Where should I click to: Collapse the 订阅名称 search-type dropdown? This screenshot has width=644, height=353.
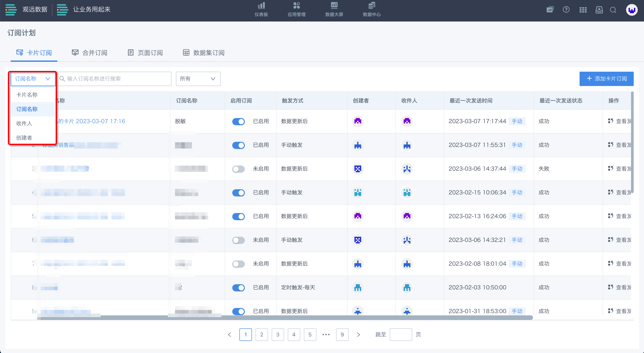pyautogui.click(x=33, y=79)
